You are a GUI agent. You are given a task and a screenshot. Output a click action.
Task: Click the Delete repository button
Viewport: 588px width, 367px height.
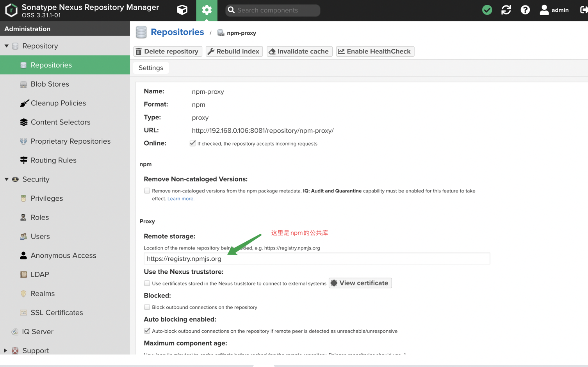(x=167, y=52)
